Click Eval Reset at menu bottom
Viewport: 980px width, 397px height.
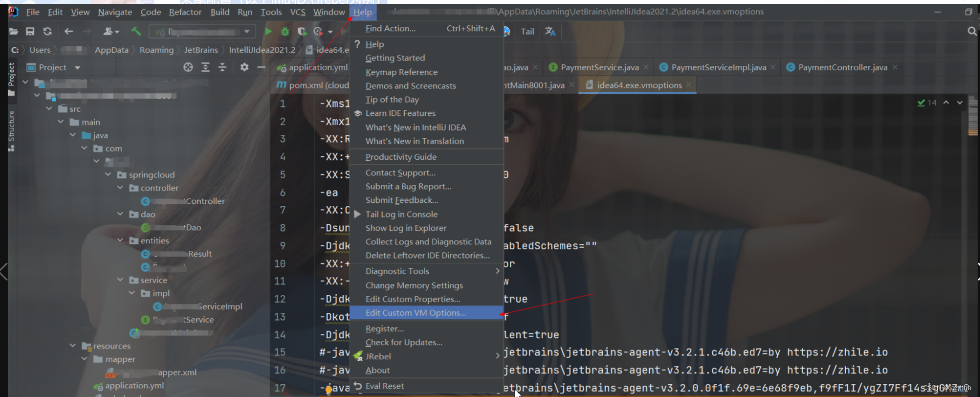point(426,386)
